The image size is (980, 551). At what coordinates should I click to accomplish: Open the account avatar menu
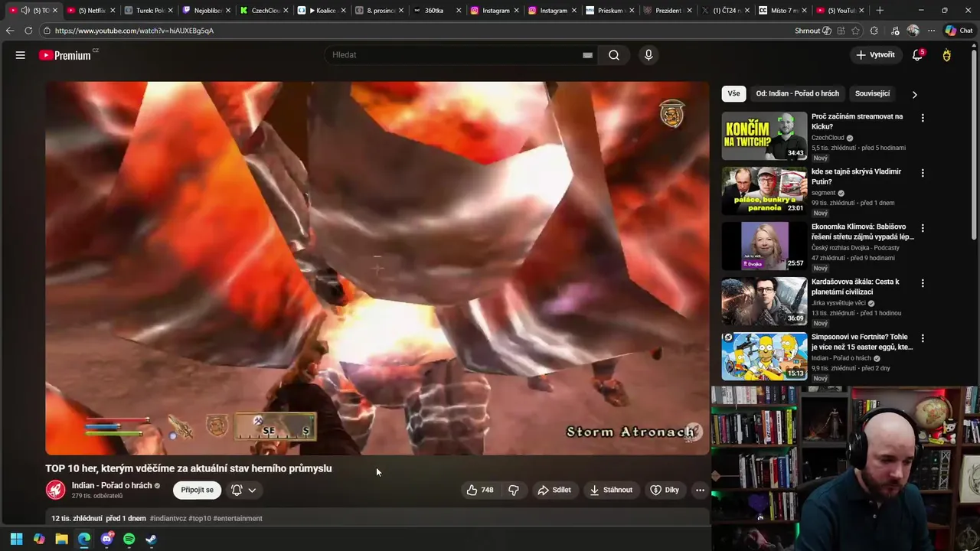947,55
